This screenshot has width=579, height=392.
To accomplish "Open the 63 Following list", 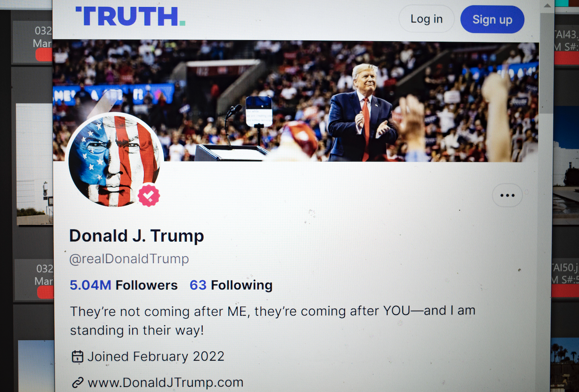I will pos(231,285).
